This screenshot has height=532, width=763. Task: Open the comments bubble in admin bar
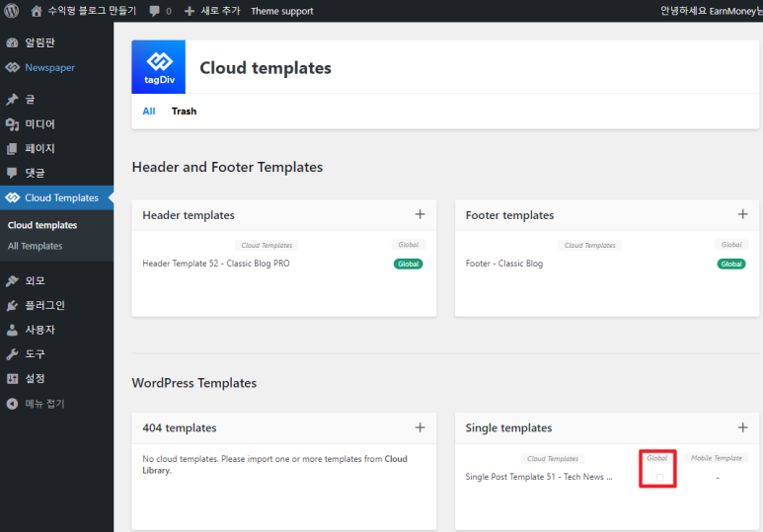[154, 11]
